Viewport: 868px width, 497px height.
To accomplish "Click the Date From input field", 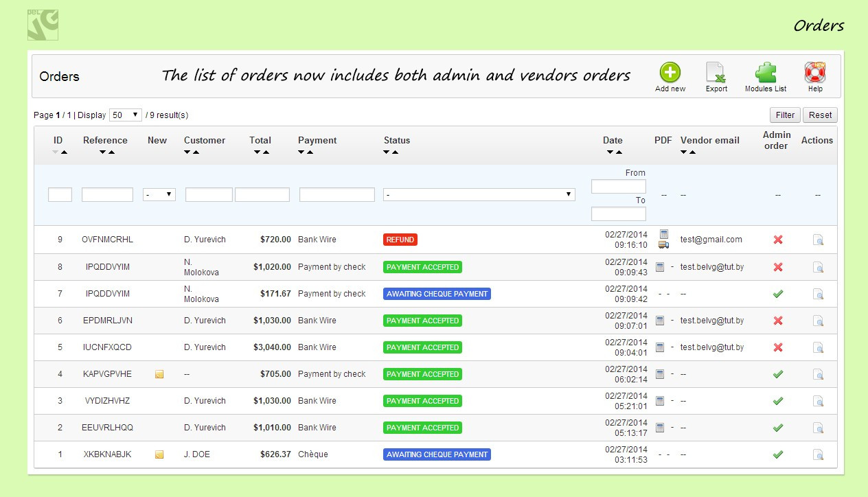I will tap(618, 187).
